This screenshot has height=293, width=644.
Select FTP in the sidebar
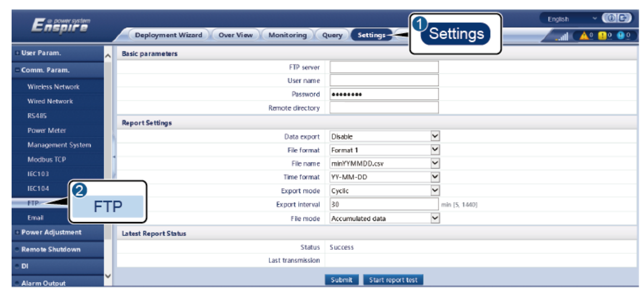33,203
